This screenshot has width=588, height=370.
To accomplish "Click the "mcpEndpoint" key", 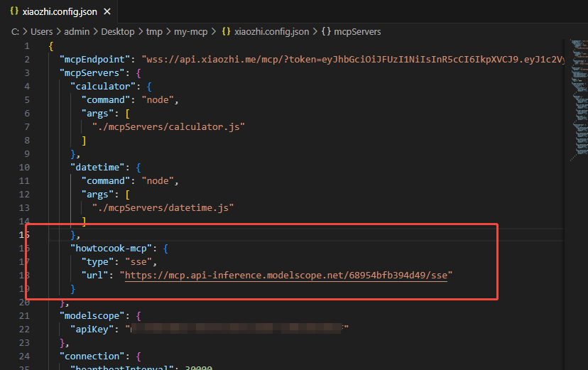I will click(95, 60).
